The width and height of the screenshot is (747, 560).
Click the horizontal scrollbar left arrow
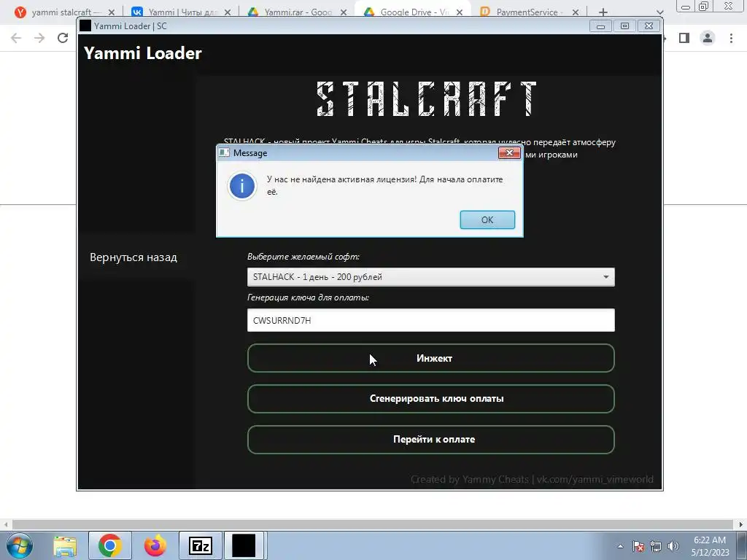pyautogui.click(x=6, y=524)
